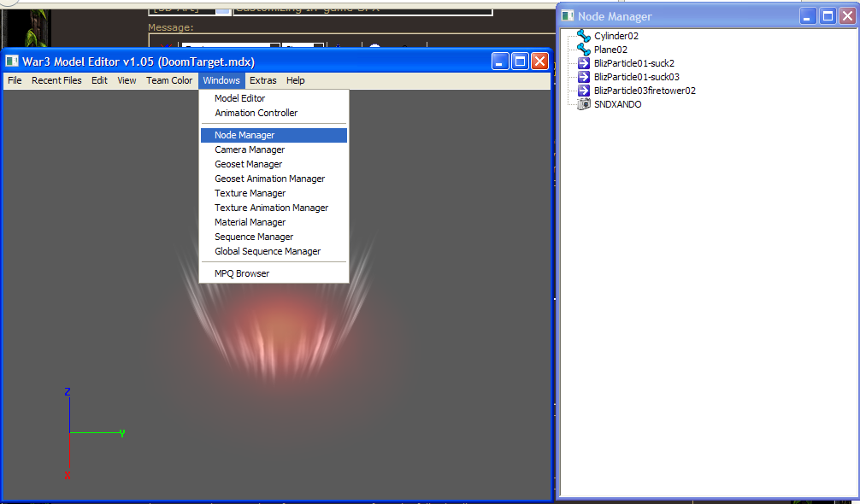Open the File menu
Viewport: 860px width, 504px height.
[15, 80]
